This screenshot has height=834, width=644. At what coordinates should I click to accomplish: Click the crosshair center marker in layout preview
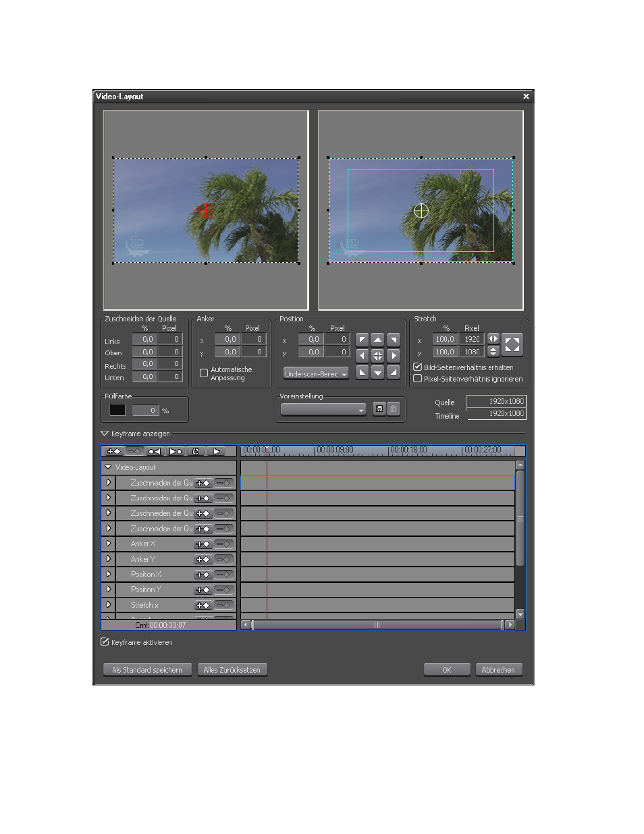tap(421, 211)
